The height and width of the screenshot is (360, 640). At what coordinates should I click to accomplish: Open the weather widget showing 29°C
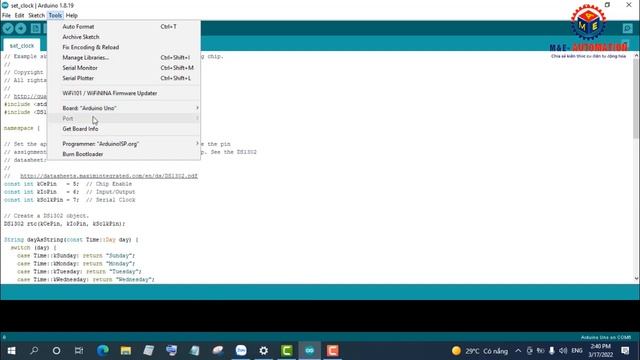[x=480, y=351]
